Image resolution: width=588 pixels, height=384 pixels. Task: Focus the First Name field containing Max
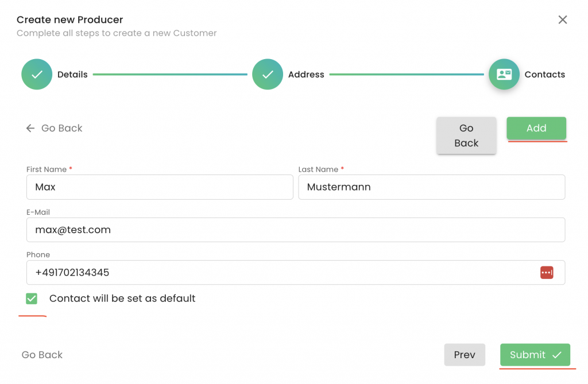coord(160,187)
